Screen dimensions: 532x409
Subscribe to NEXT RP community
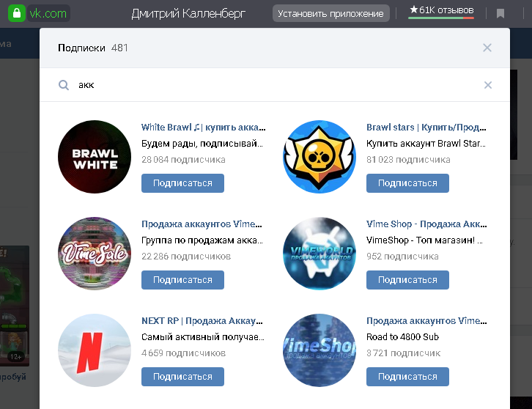pyautogui.click(x=182, y=377)
